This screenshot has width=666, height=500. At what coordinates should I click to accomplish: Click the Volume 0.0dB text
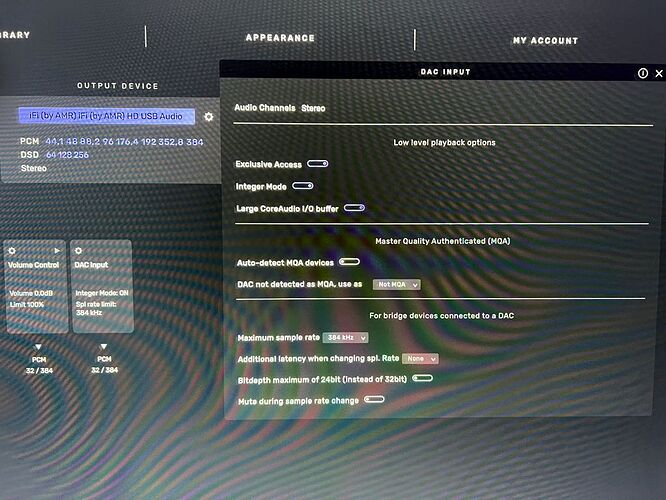point(31,294)
